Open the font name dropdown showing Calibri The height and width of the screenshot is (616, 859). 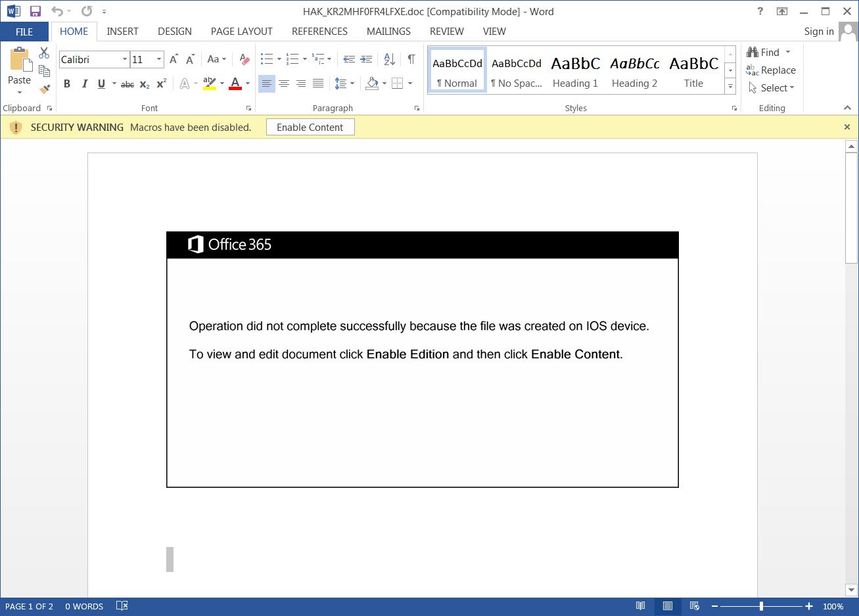point(124,59)
